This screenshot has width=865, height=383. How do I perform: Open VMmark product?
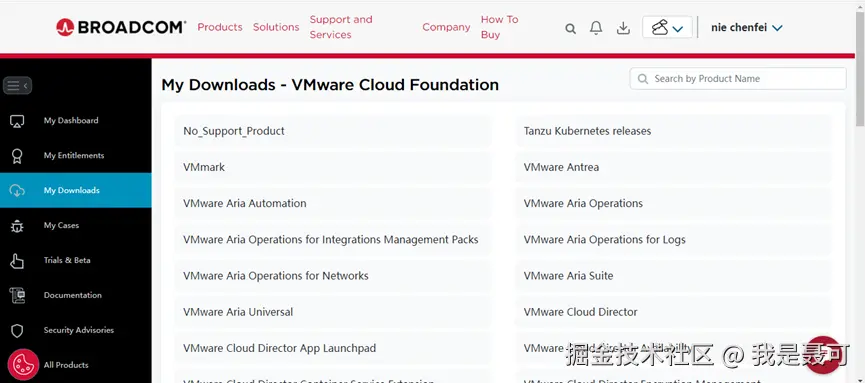click(x=333, y=167)
